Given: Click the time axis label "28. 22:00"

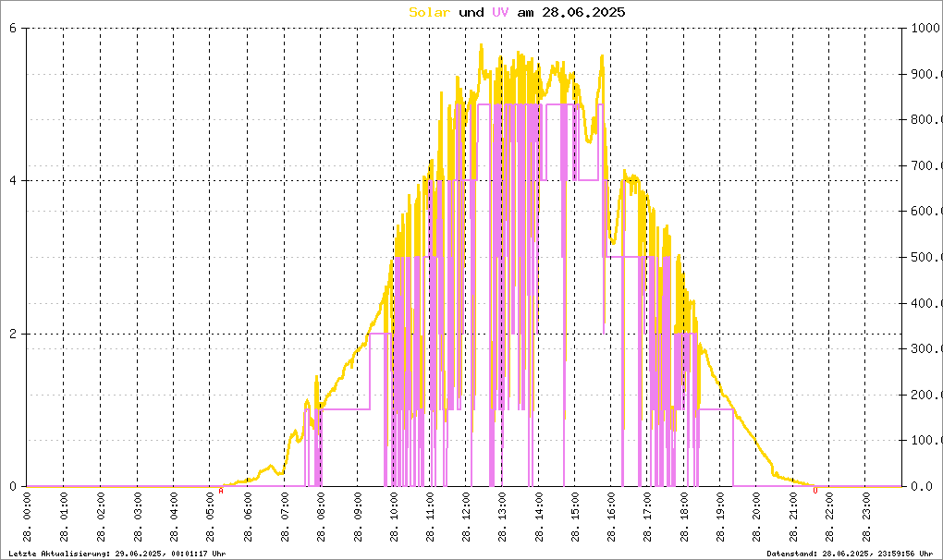Looking at the screenshot, I should [x=828, y=517].
